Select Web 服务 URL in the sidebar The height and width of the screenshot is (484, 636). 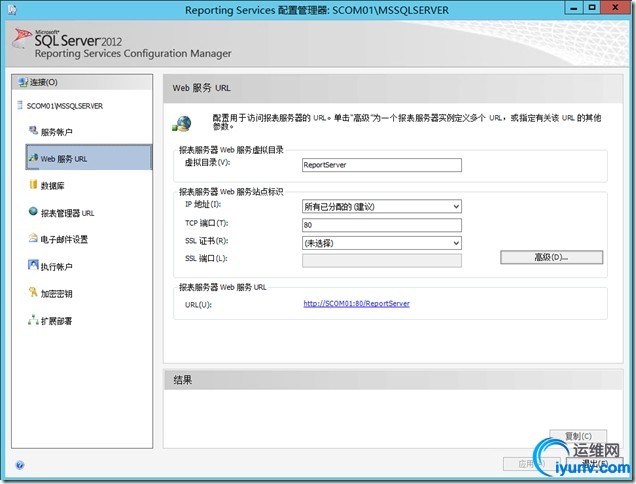click(88, 157)
